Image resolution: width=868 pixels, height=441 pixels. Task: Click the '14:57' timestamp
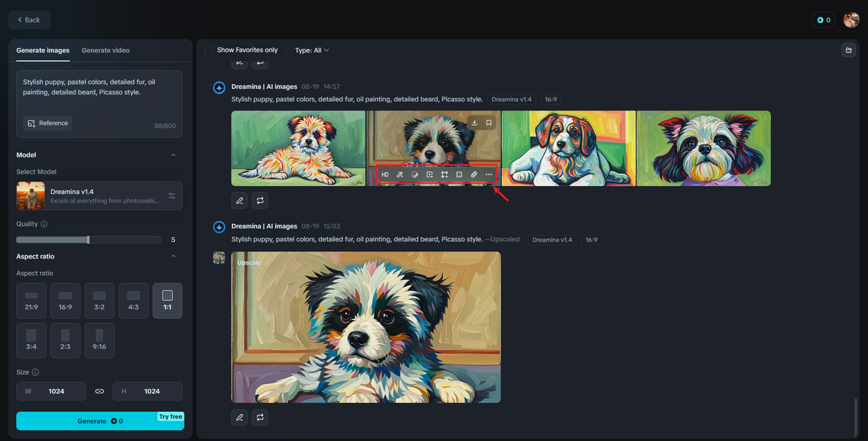[x=332, y=87]
